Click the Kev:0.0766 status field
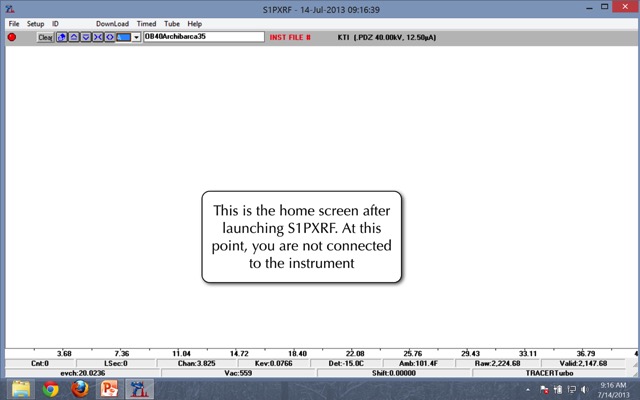The height and width of the screenshot is (400, 640). (x=273, y=363)
